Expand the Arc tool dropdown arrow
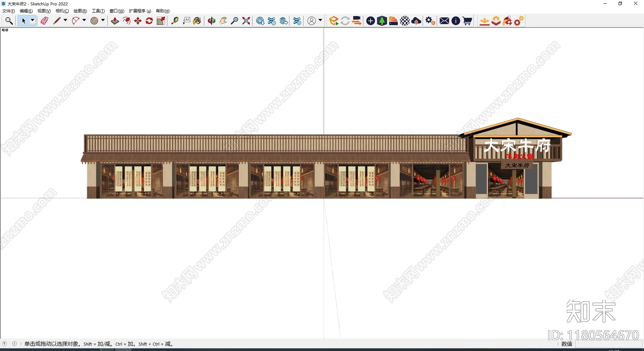This screenshot has height=351, width=644. (84, 21)
